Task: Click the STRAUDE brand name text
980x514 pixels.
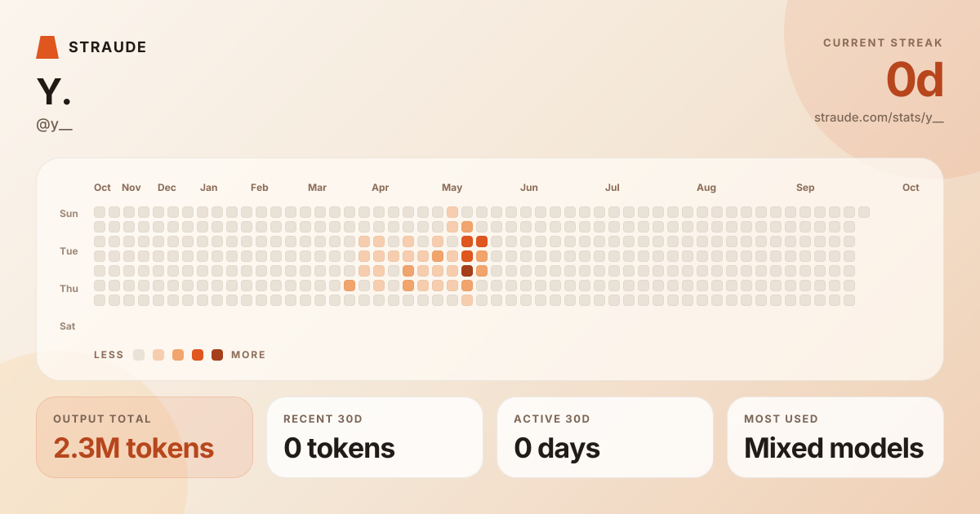Action: 108,47
